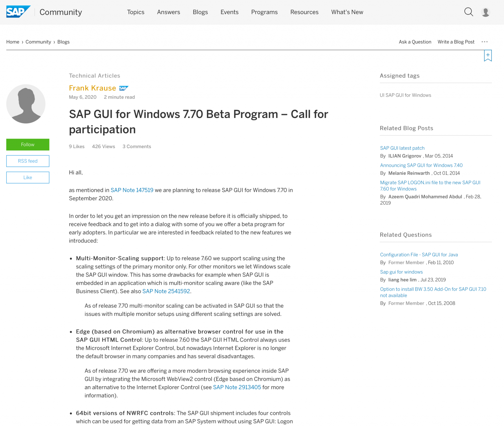Open the SAP GUI latest patch post
Screen dimensions: 504x426
point(402,148)
